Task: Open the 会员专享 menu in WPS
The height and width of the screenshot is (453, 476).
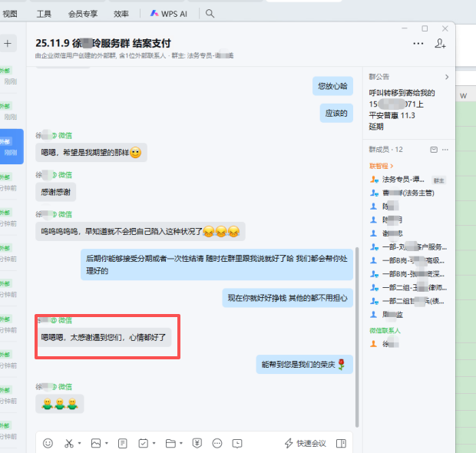Action: coord(83,14)
